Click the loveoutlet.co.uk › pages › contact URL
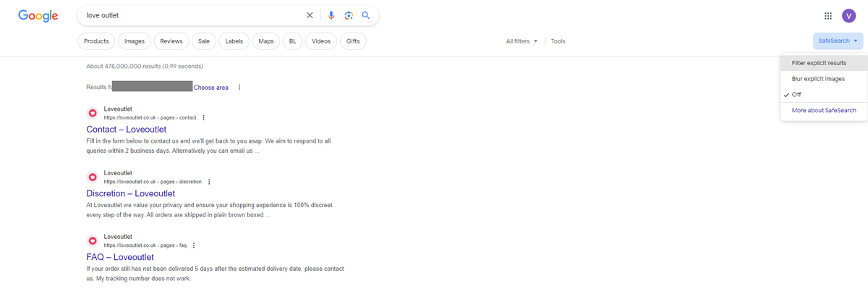The height and width of the screenshot is (294, 868). click(x=150, y=117)
